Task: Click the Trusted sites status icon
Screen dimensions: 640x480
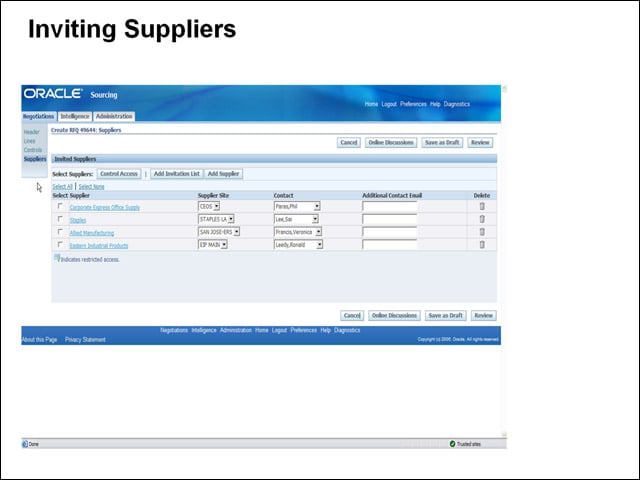Action: point(452,444)
